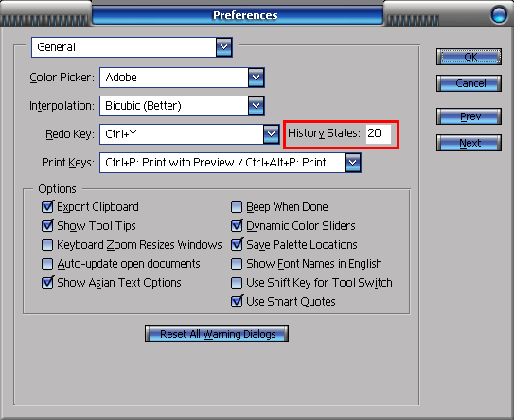Click the History States input field

pyautogui.click(x=379, y=133)
